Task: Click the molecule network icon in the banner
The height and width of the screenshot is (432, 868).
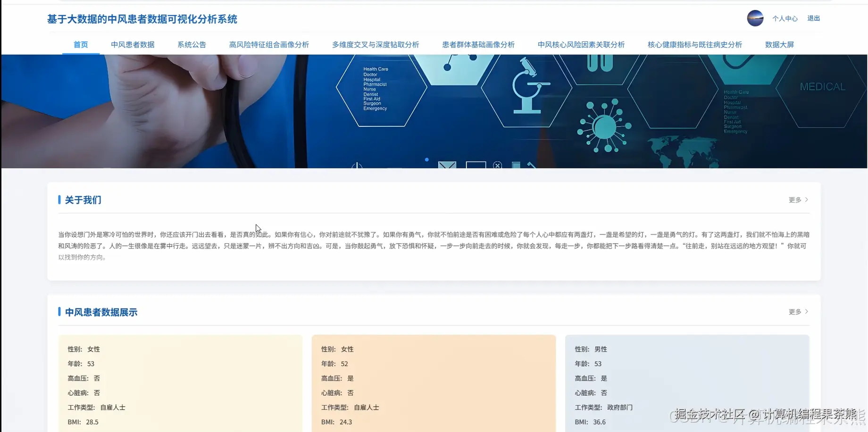Action: pos(604,126)
